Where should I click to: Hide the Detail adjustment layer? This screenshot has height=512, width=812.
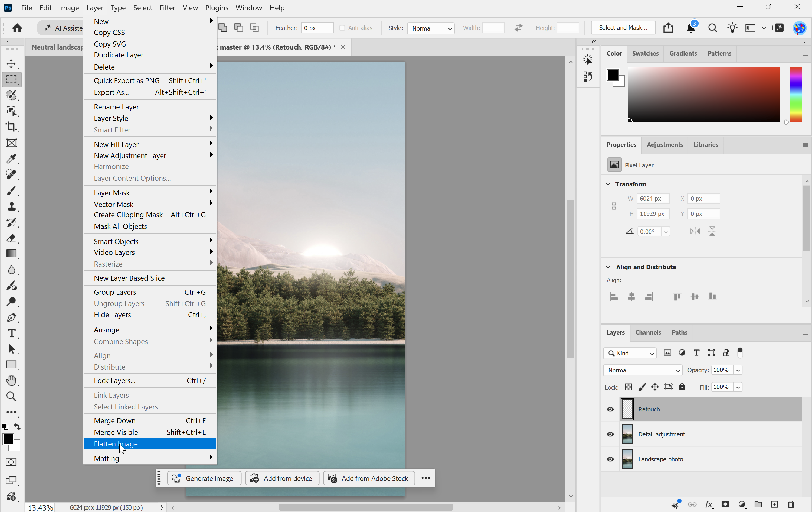pyautogui.click(x=610, y=434)
